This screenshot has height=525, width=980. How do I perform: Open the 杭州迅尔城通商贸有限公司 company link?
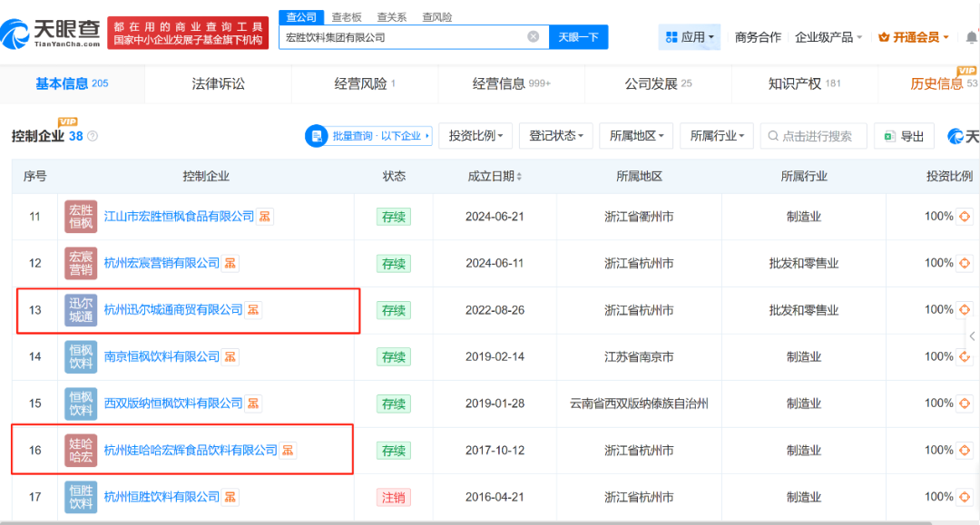(x=173, y=310)
